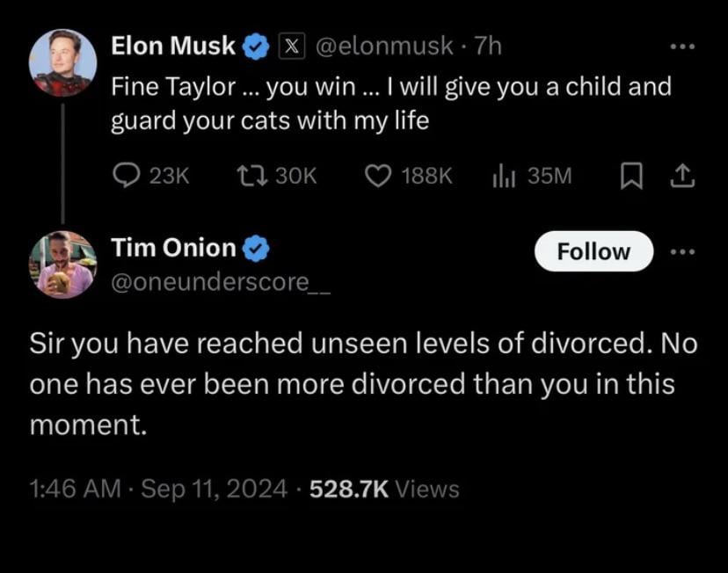Click Elon Musk's profile picture

(x=62, y=62)
